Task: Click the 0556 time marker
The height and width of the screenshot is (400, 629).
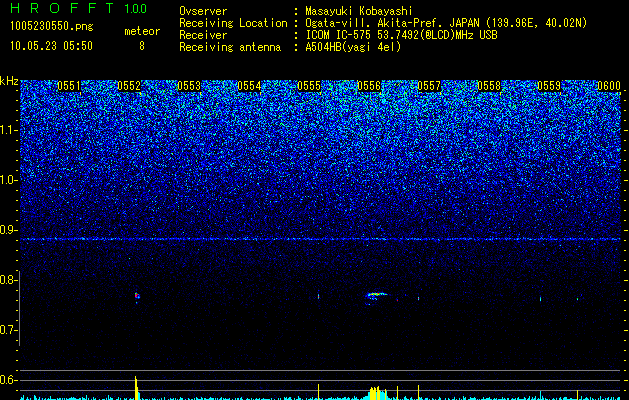Action: tap(369, 86)
